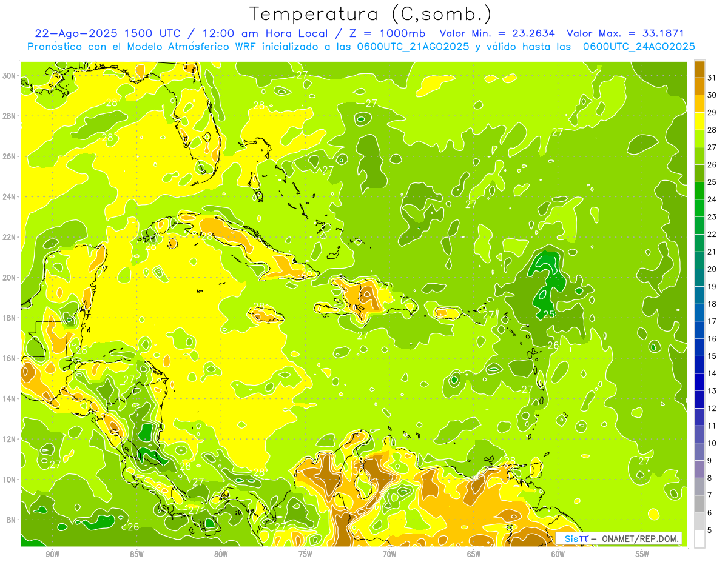Click the 22N latitude axis label

pyautogui.click(x=10, y=237)
